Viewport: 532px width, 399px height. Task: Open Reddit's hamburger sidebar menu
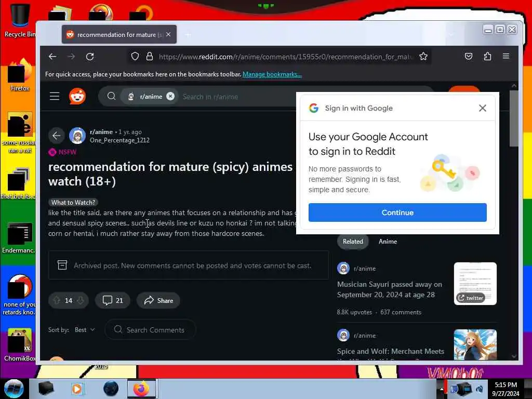point(54,96)
